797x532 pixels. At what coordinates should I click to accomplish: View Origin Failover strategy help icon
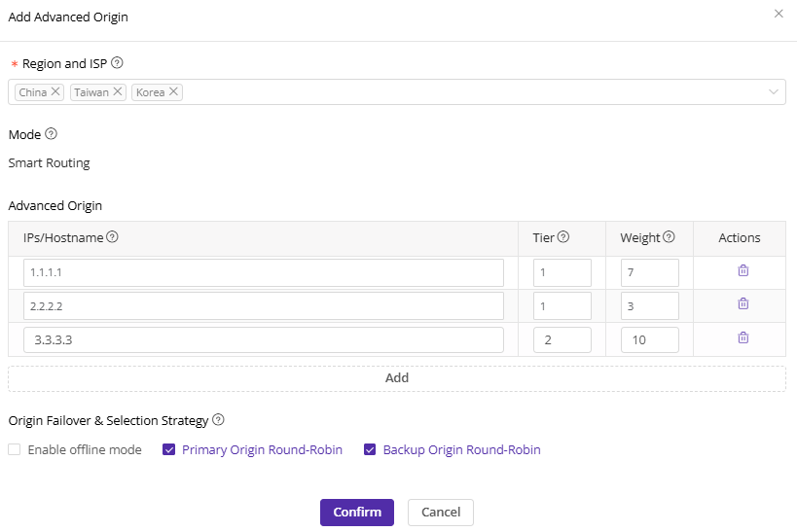click(218, 420)
